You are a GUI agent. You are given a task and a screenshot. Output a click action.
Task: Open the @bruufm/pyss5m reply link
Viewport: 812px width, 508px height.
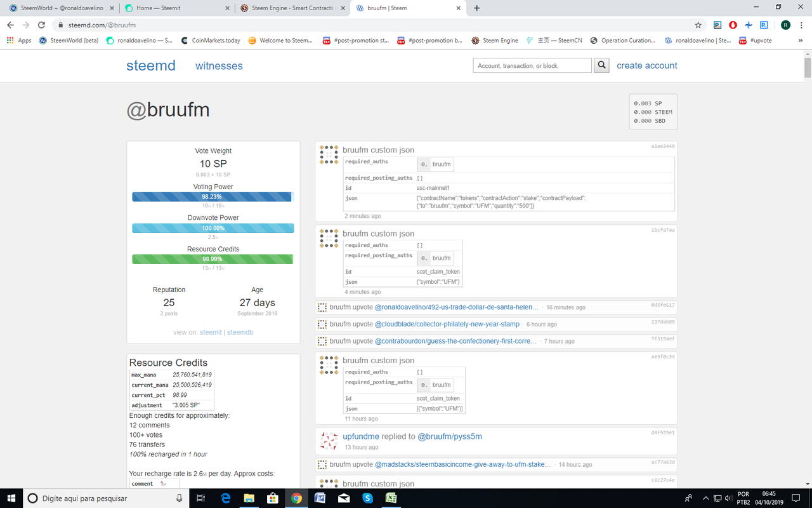point(450,436)
